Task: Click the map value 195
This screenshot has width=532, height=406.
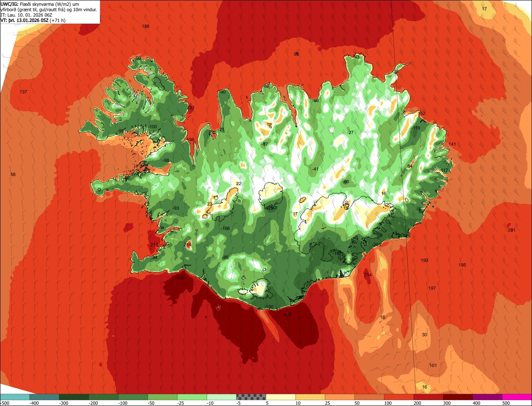Action: point(462,265)
